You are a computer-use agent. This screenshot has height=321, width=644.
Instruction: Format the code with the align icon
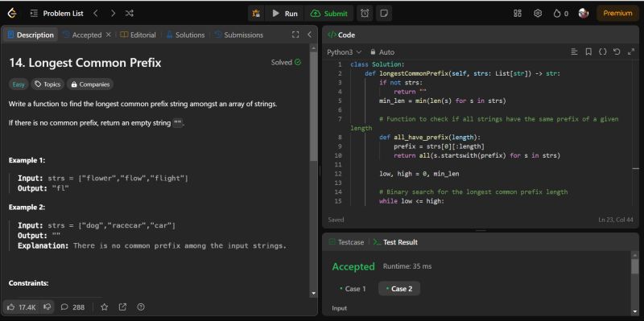pyautogui.click(x=574, y=52)
